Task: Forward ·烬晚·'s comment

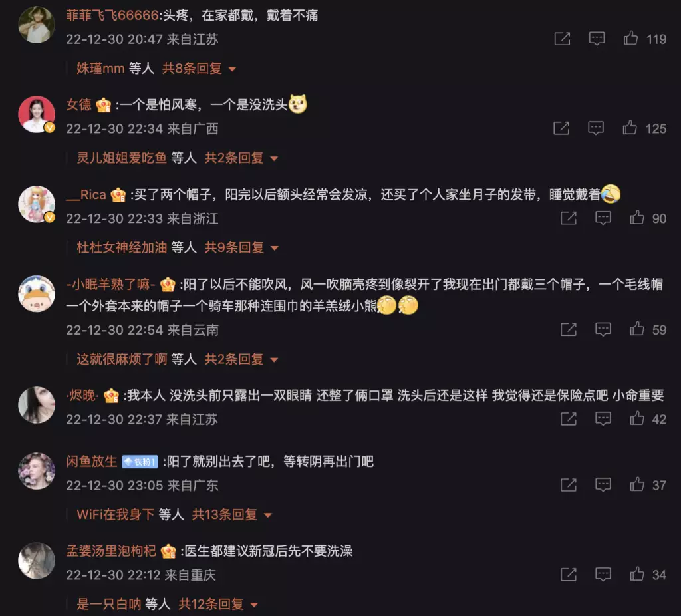Action: coord(569,419)
